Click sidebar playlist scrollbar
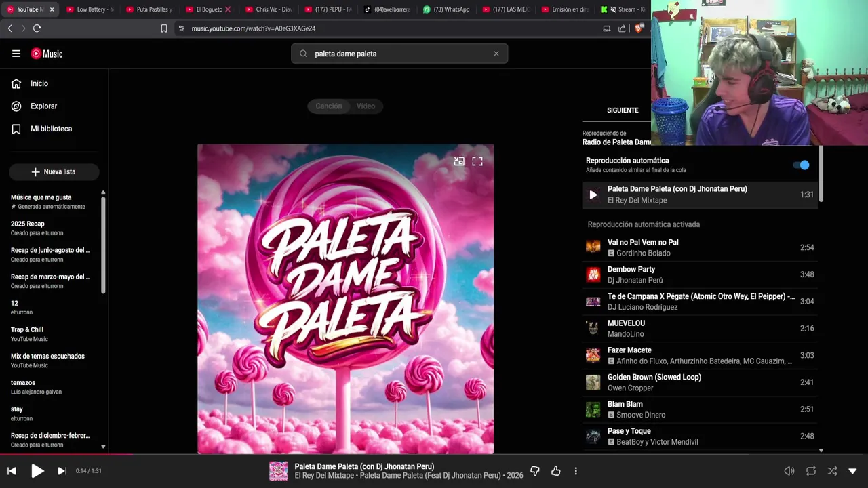 coord(103,244)
